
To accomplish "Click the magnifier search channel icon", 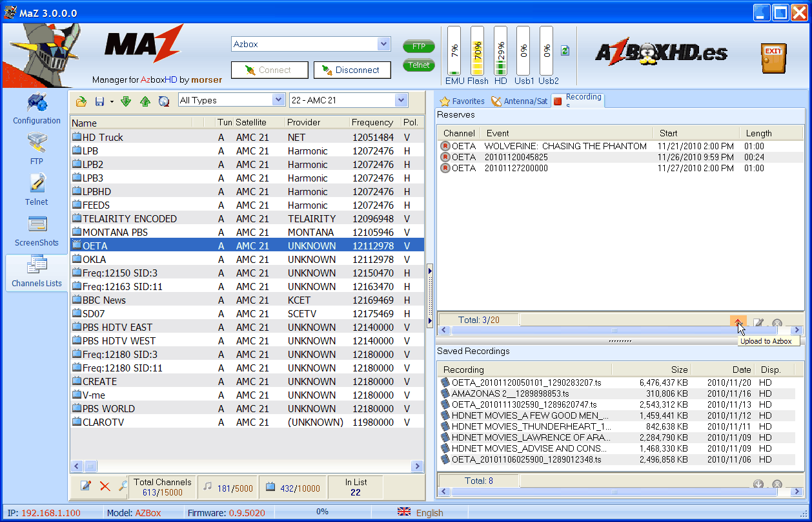I will click(x=123, y=486).
